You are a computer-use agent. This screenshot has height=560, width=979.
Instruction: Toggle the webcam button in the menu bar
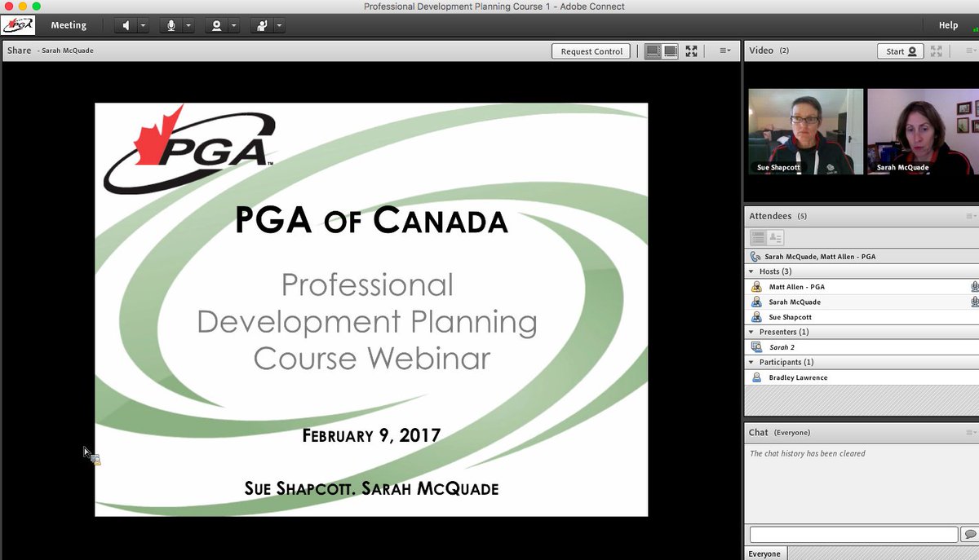pyautogui.click(x=216, y=25)
